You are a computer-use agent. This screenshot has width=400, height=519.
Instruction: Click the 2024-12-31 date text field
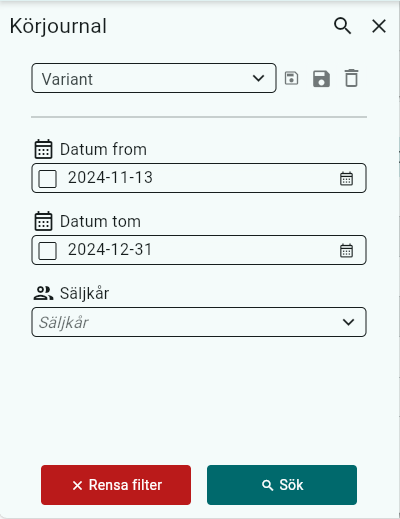pyautogui.click(x=199, y=250)
